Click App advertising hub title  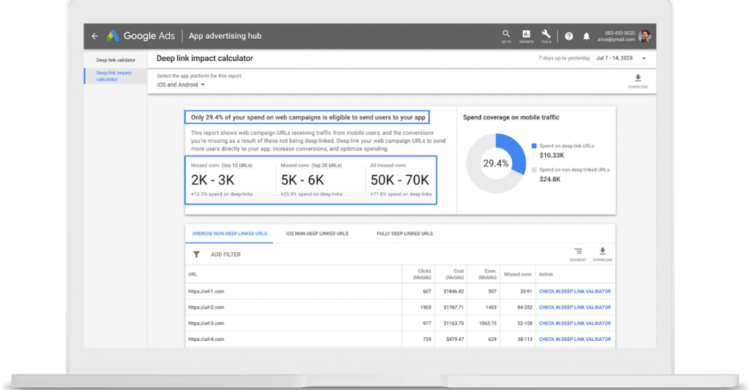(x=225, y=36)
